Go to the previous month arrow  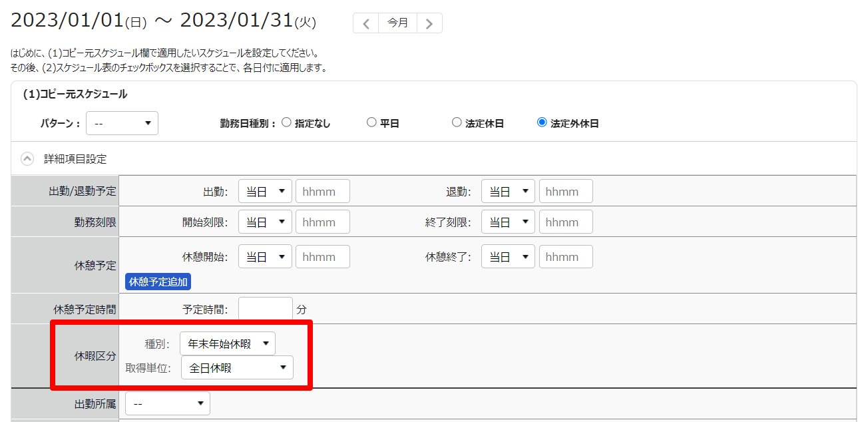coord(366,23)
